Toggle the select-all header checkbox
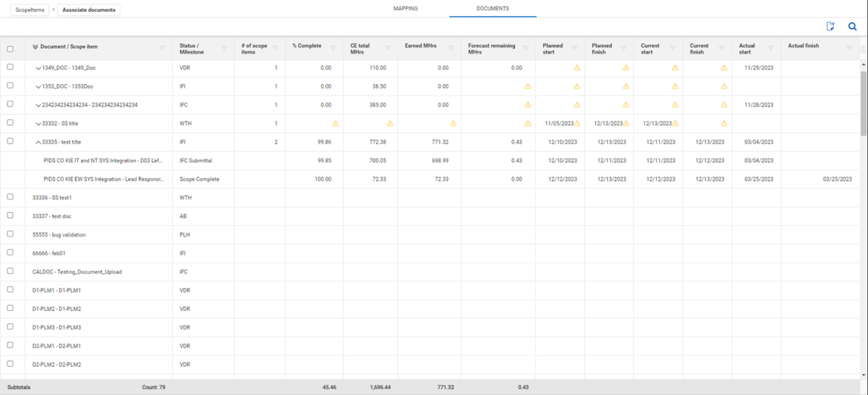 10,49
